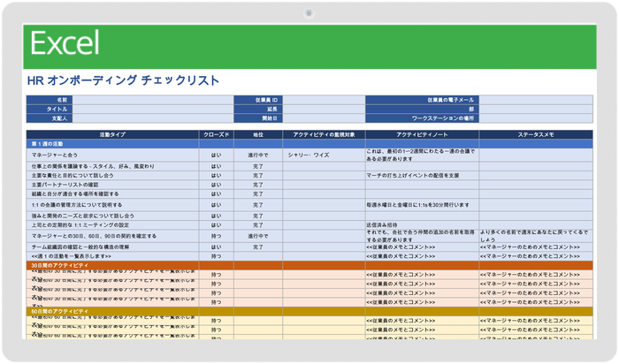Click the マーチの打ち上げイベントの配信を支援 note
619x364 pixels.
[x=422, y=176]
